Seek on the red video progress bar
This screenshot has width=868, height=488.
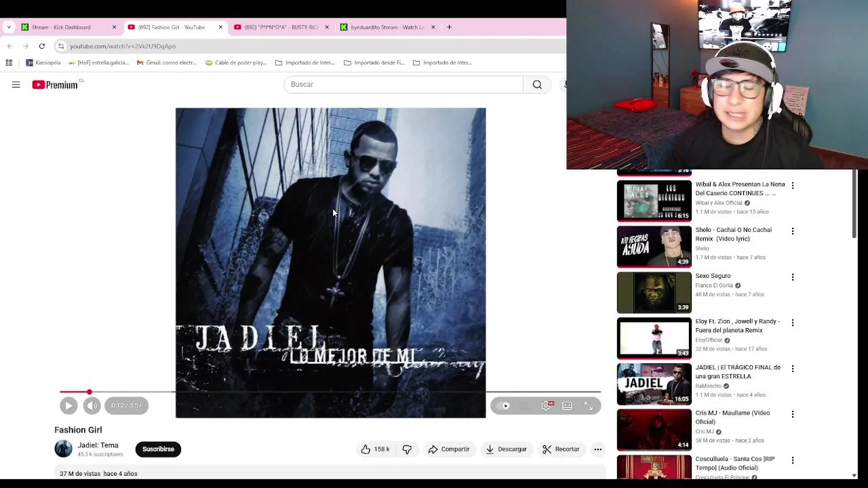[x=330, y=392]
